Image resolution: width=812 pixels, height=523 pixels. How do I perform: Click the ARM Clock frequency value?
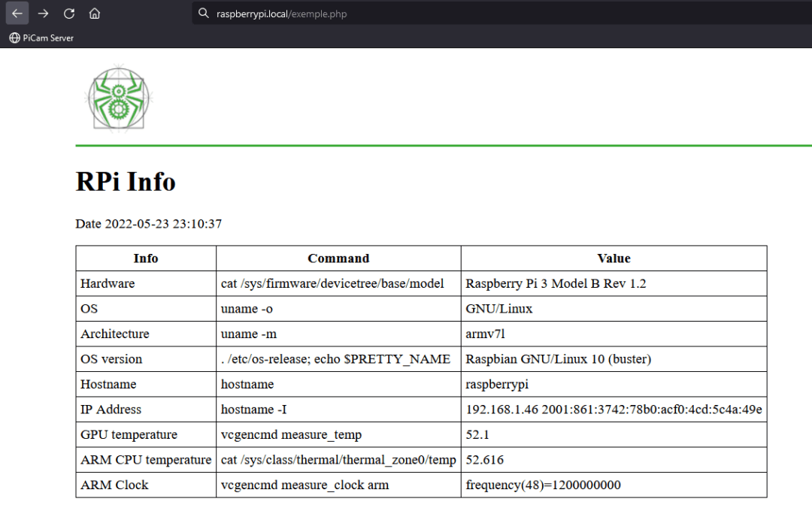coord(543,485)
